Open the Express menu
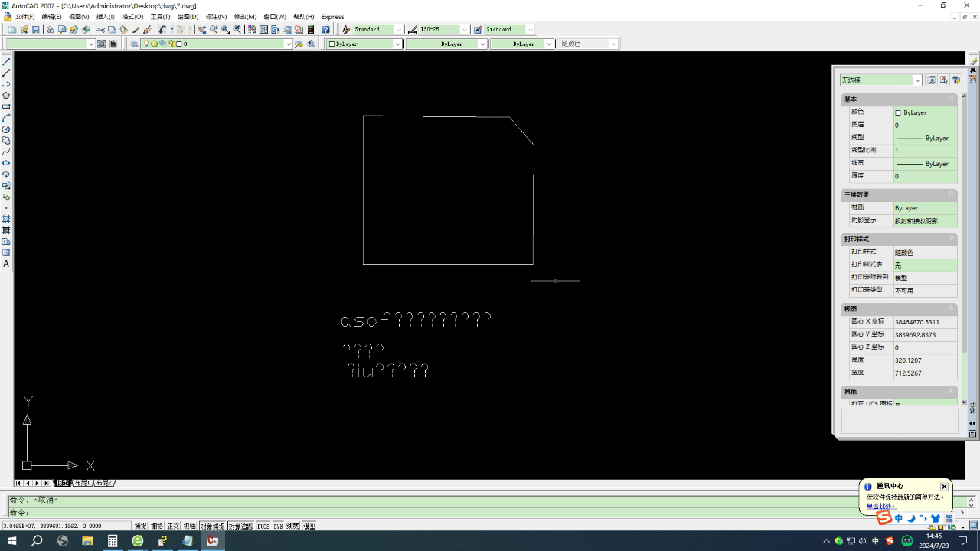980x551 pixels. coord(332,17)
